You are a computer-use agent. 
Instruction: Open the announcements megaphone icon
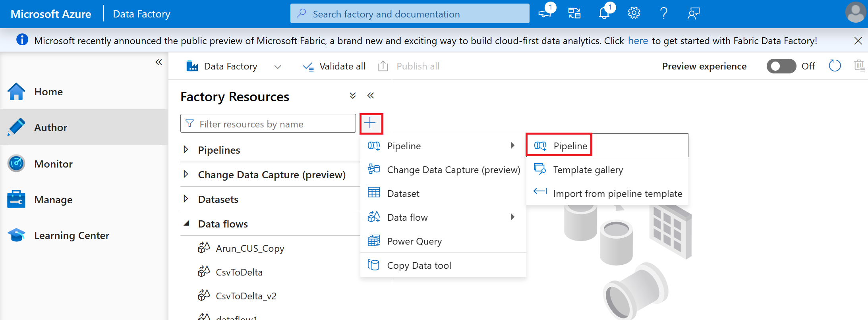click(x=545, y=13)
